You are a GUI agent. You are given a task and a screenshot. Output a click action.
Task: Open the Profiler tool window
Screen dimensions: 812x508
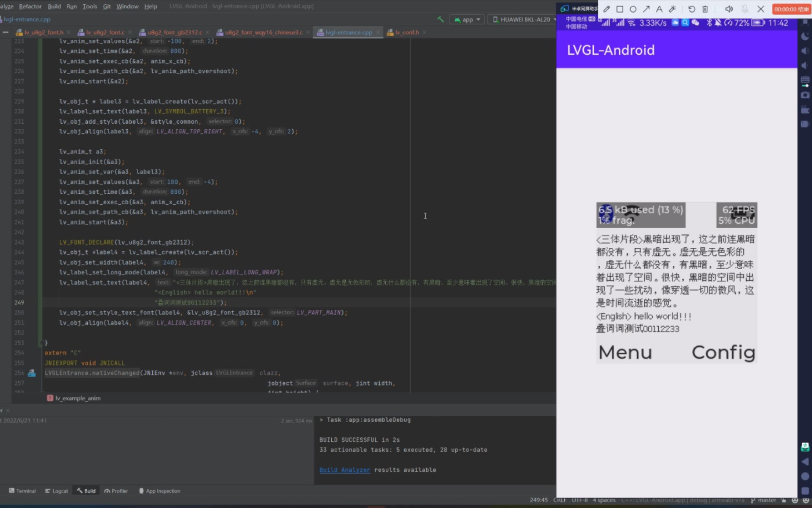coord(116,491)
